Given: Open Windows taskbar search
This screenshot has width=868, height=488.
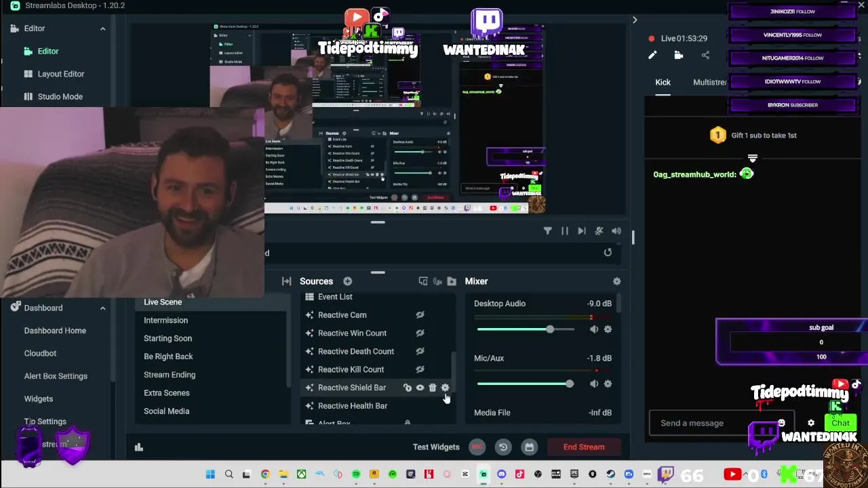Looking at the screenshot, I should click(229, 474).
